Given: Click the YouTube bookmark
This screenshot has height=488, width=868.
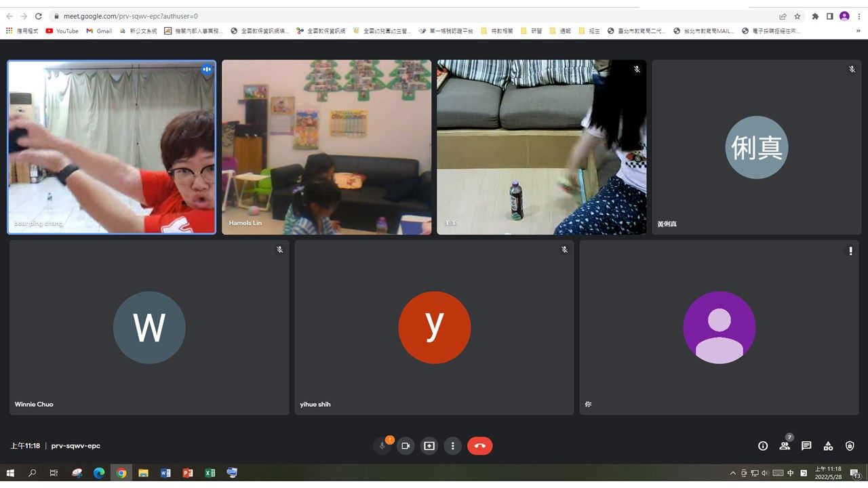Looking at the screenshot, I should pyautogui.click(x=62, y=30).
